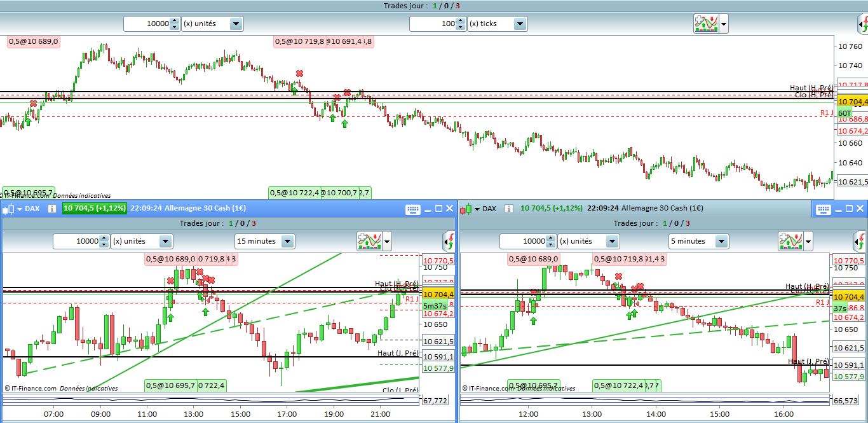Show the info icon next to DAX in the 15 minutes window
Viewport: 868px width, 423px height.
51,209
